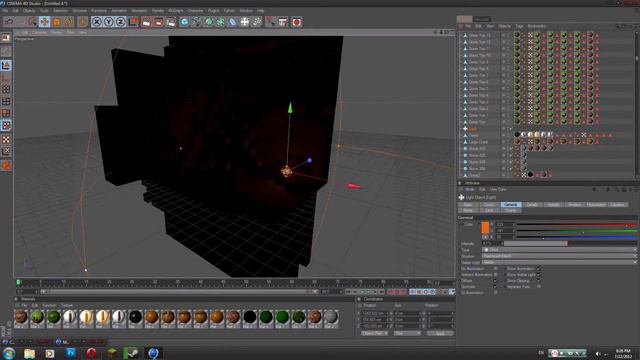Viewport: 640px width, 360px height.
Task: Open the Window menu in the menu bar
Action: tap(246, 11)
